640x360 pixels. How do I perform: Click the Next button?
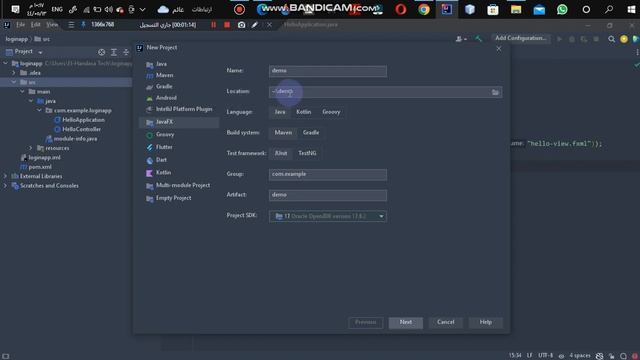coord(406,322)
